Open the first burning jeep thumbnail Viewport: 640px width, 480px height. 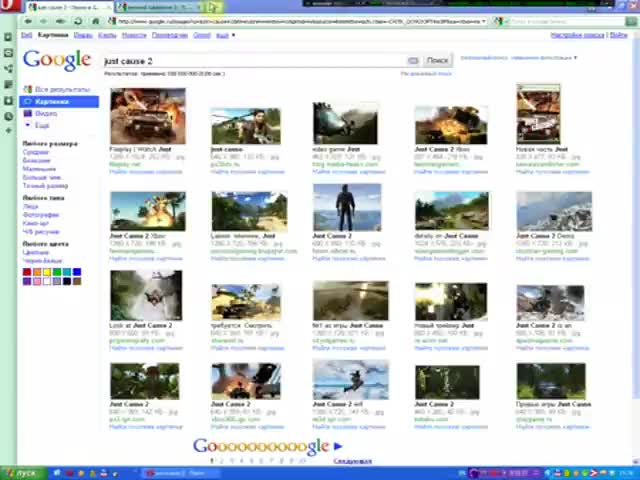(x=147, y=116)
